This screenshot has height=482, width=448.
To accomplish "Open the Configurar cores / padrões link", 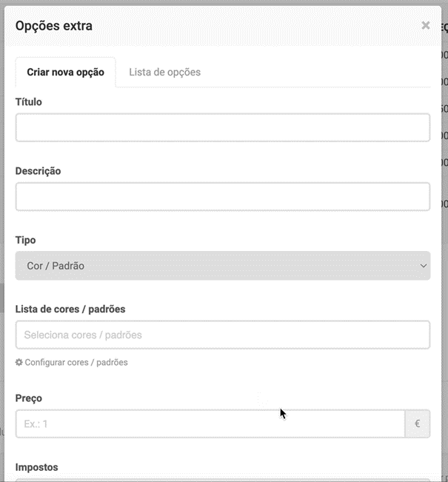I will tap(76, 363).
